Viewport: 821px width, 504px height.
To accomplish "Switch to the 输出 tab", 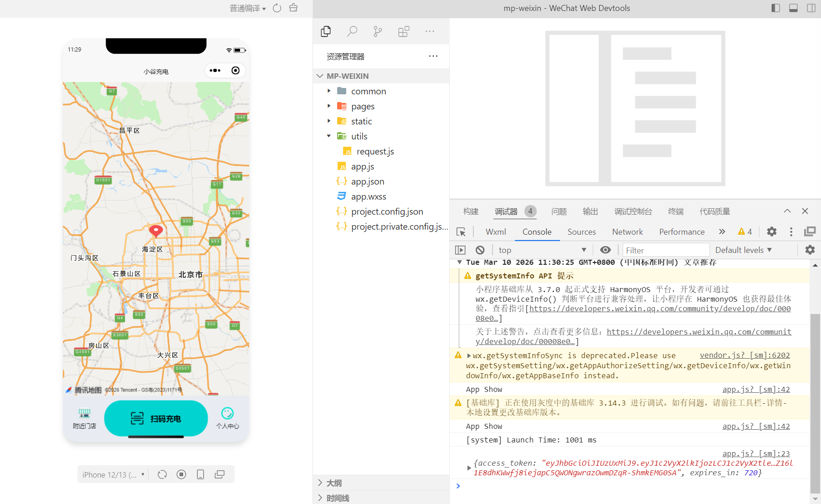I will tap(590, 211).
